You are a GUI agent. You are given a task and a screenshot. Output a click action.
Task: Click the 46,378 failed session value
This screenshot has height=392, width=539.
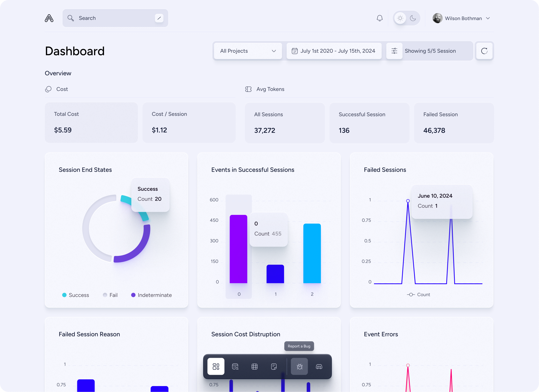click(434, 130)
